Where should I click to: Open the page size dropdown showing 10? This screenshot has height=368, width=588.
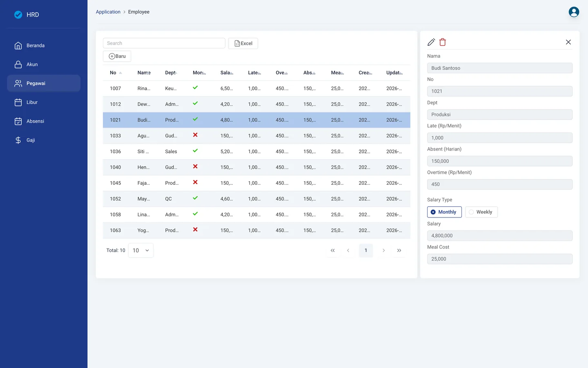141,251
